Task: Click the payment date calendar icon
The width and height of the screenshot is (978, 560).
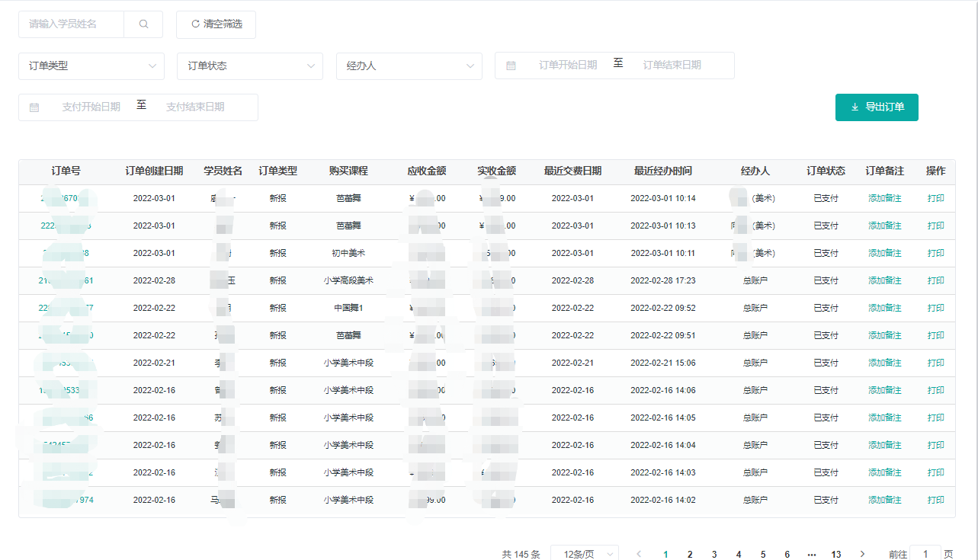Action: [x=34, y=107]
